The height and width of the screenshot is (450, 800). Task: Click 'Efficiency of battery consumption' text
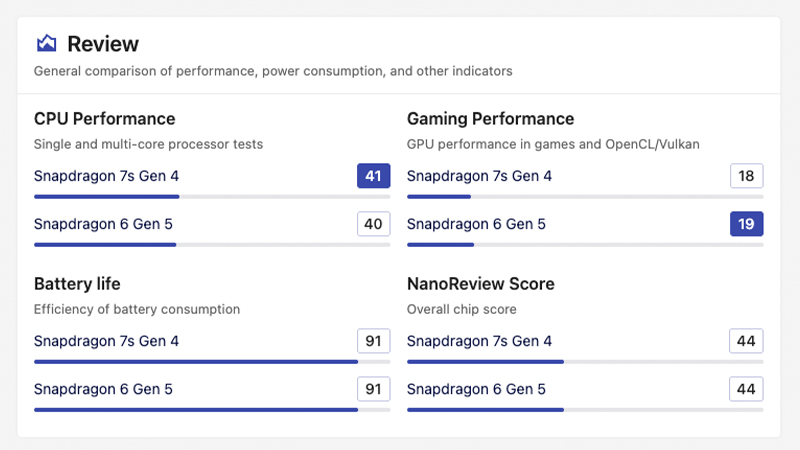point(137,309)
